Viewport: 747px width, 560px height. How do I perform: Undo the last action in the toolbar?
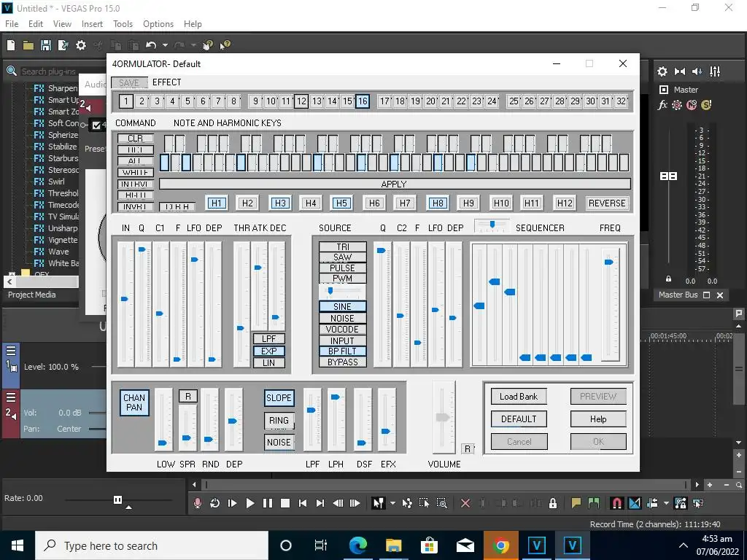[151, 45]
